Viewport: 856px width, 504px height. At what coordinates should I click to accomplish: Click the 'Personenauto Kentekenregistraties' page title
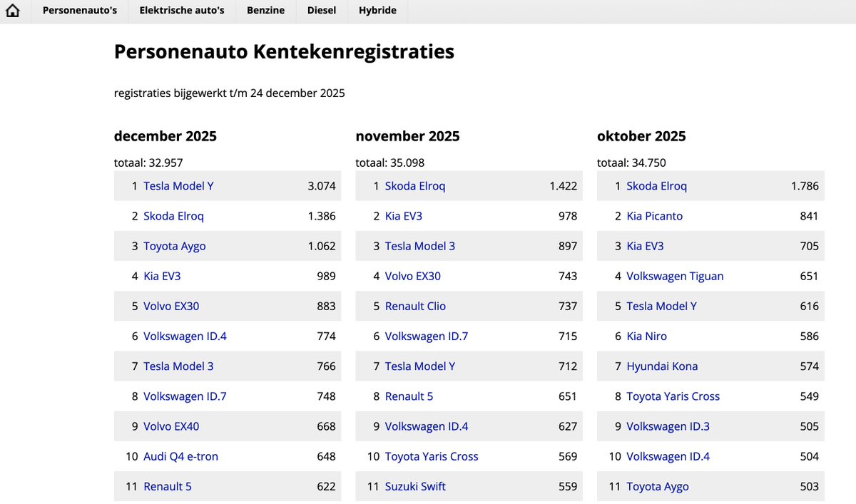coord(284,52)
